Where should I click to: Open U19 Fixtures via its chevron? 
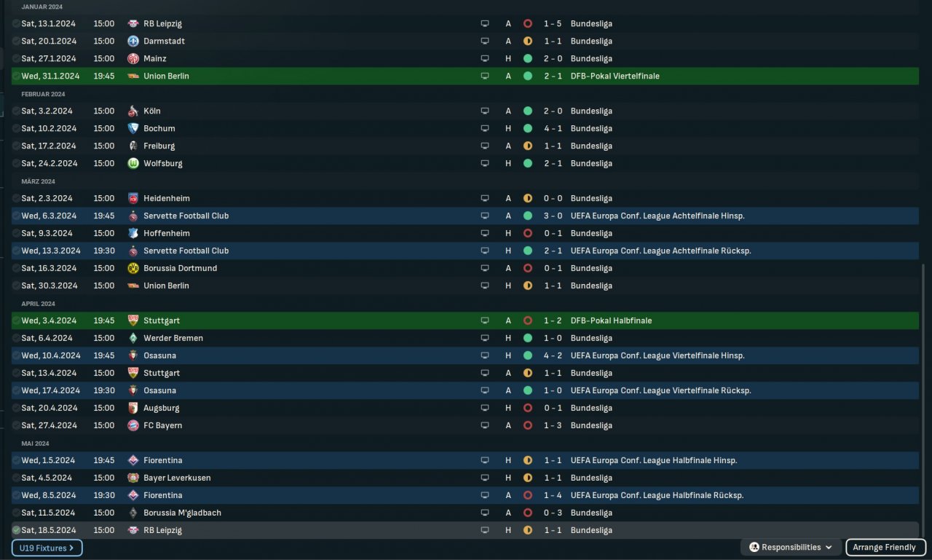71,548
